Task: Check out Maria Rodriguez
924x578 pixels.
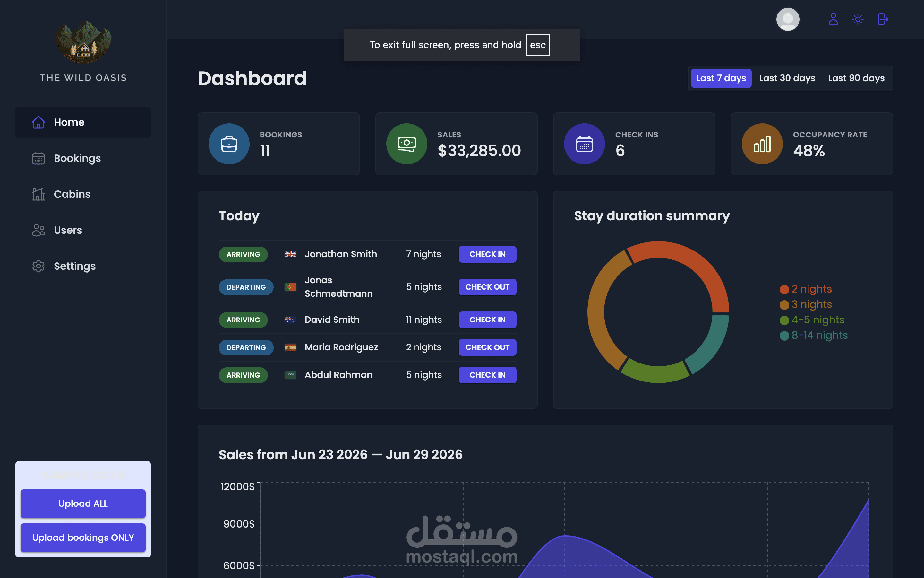Action: pos(487,347)
